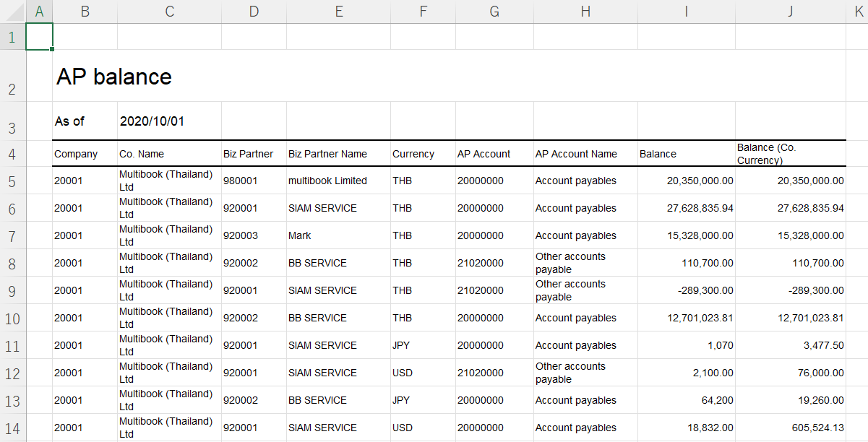The image size is (868, 442).
Task: Select column J header
Action: pos(791,12)
